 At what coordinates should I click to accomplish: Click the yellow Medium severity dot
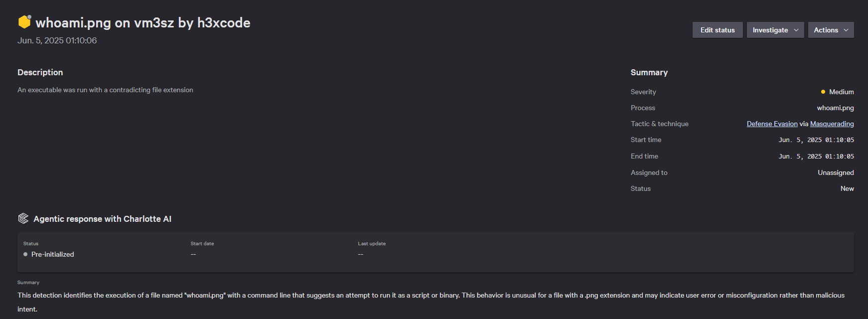823,92
